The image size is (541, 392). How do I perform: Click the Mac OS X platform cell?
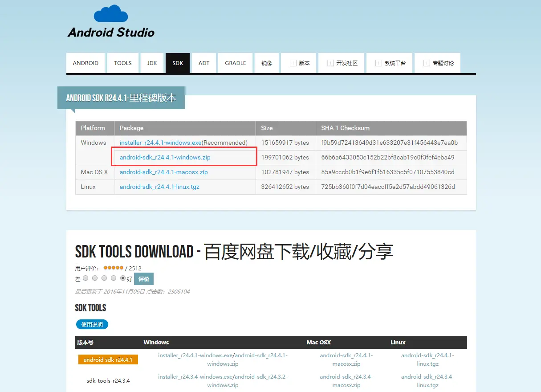click(x=94, y=172)
